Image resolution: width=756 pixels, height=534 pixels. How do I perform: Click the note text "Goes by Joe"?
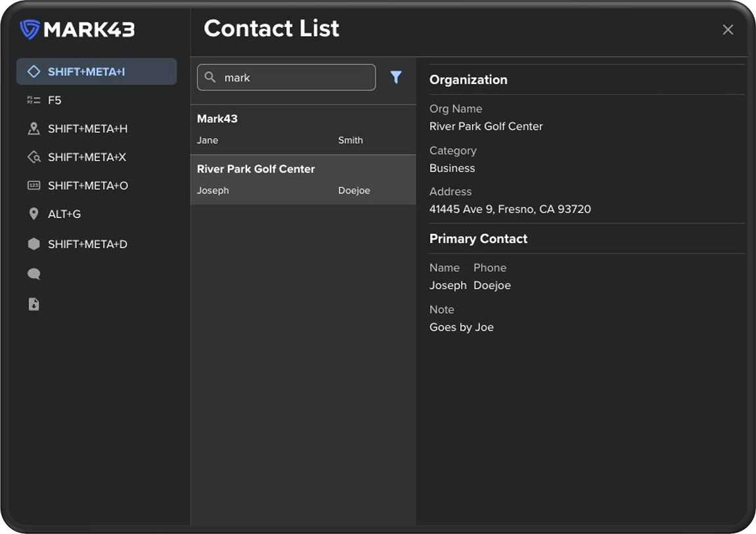[461, 327]
